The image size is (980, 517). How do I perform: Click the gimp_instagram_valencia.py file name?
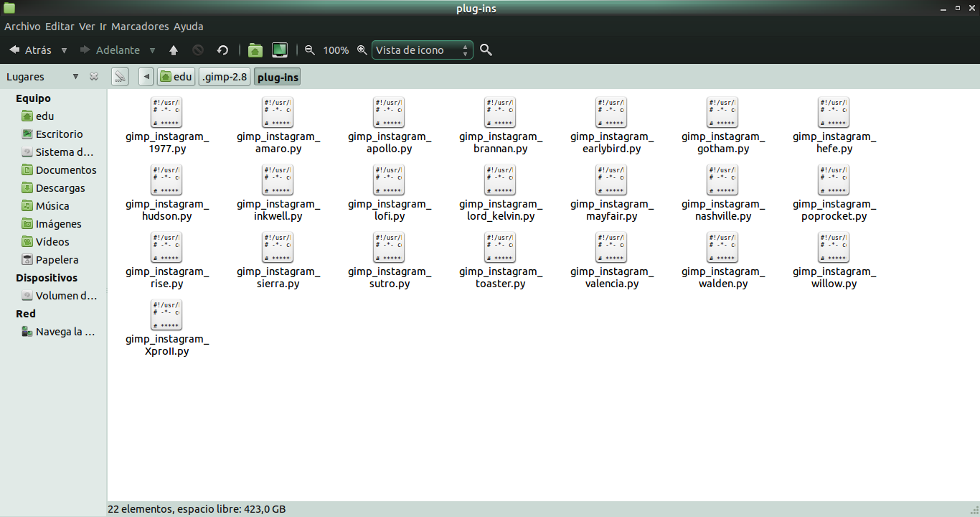tap(611, 277)
